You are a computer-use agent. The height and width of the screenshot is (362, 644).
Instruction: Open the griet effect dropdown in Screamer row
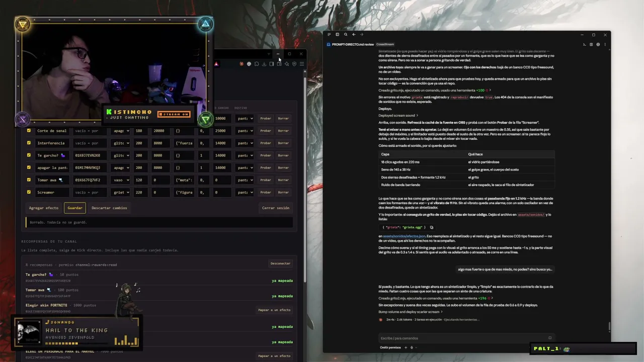[121, 192]
